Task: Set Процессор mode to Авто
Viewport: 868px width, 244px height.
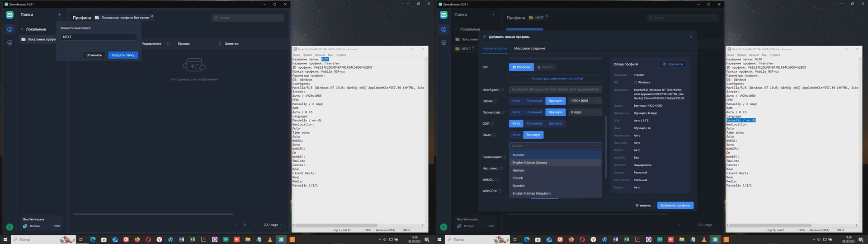Action: coord(516,112)
